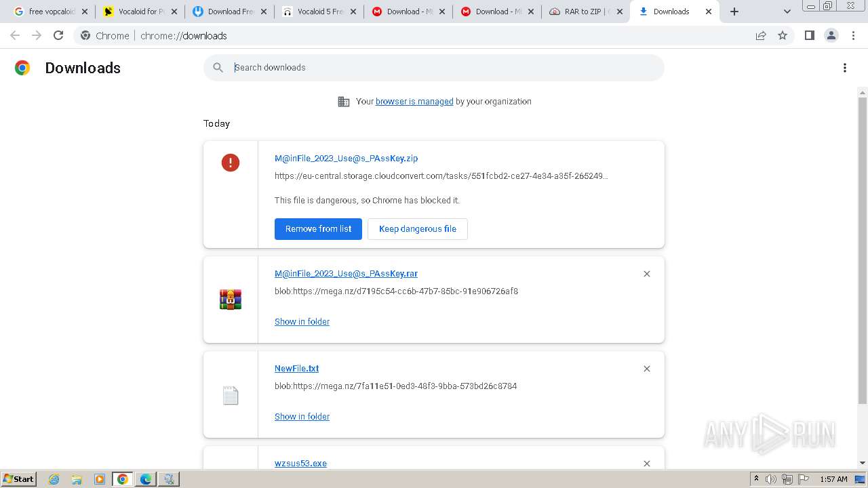Go back with the back arrow
Viewport: 868px width, 488px height.
[x=15, y=35]
